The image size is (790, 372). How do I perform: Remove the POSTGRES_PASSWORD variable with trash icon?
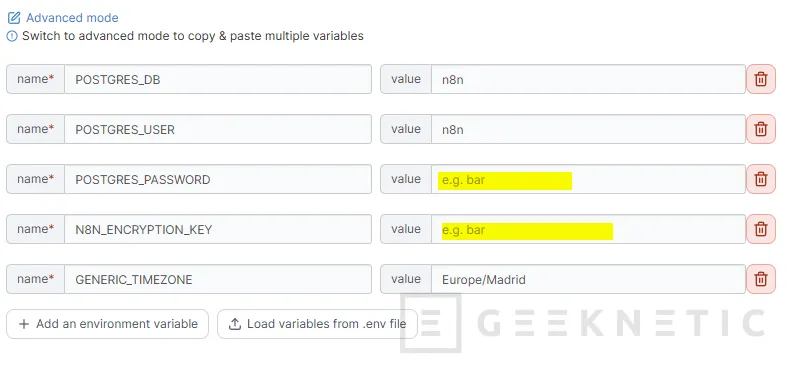pyautogui.click(x=761, y=179)
